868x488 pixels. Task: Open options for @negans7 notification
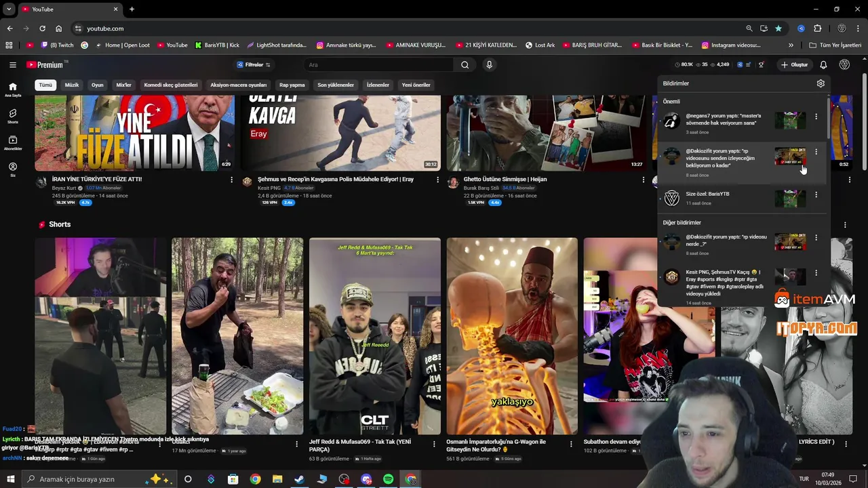[x=816, y=117]
